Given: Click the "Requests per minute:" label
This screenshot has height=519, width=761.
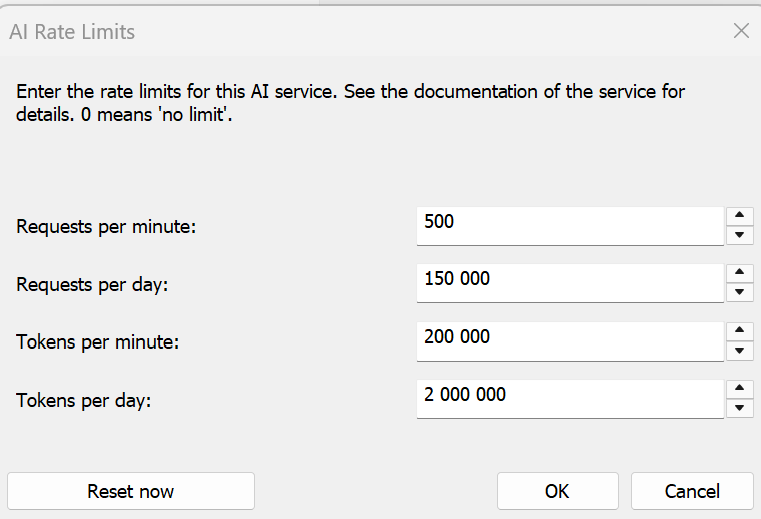Looking at the screenshot, I should (x=106, y=226).
